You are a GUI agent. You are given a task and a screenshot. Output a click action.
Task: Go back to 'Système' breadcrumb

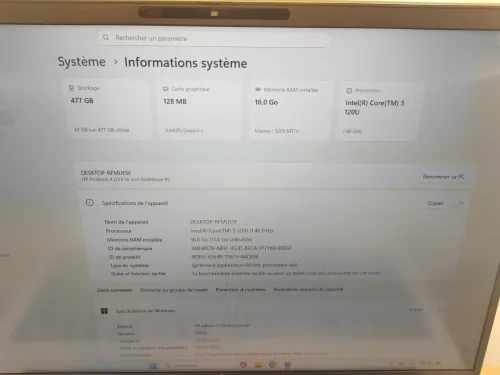tap(82, 62)
